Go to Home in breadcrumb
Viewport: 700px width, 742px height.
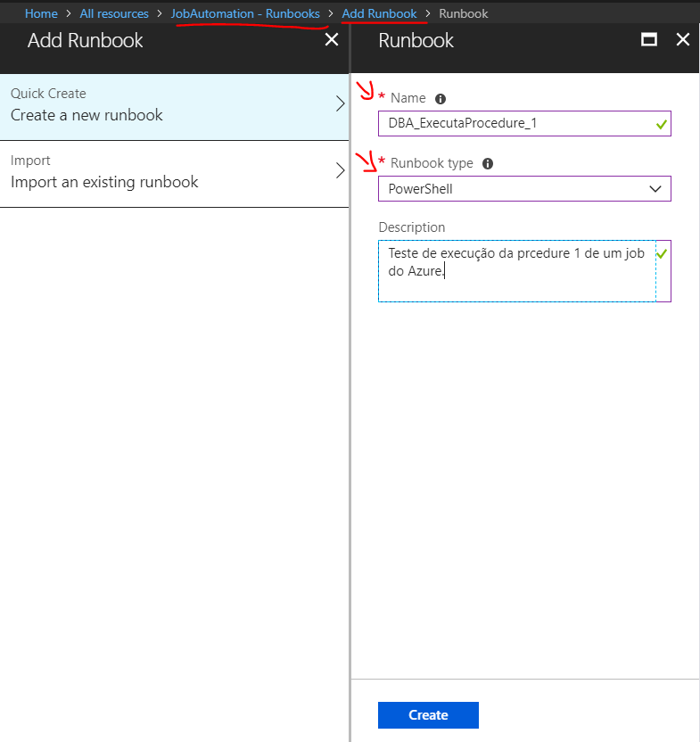pyautogui.click(x=41, y=14)
